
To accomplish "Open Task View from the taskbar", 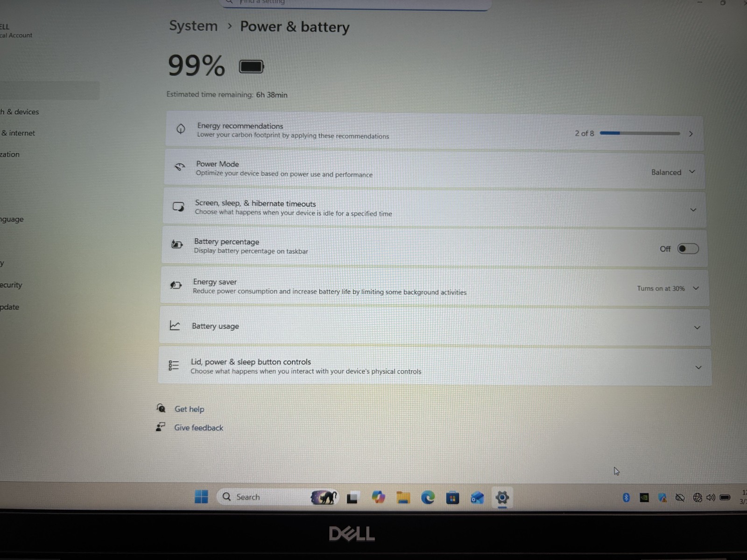I will [x=352, y=498].
